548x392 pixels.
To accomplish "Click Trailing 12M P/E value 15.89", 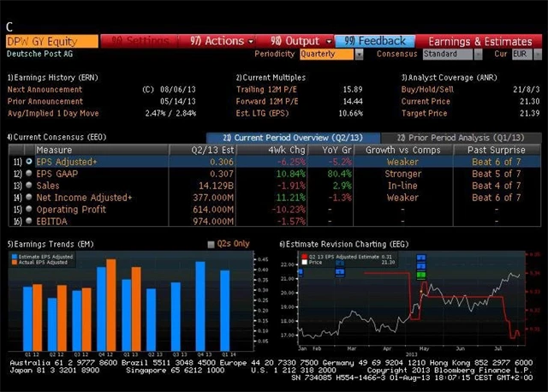I will (352, 89).
